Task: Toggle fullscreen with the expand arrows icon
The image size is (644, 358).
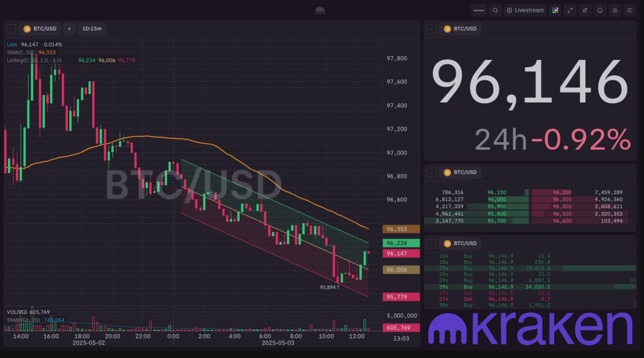Action: pos(570,10)
